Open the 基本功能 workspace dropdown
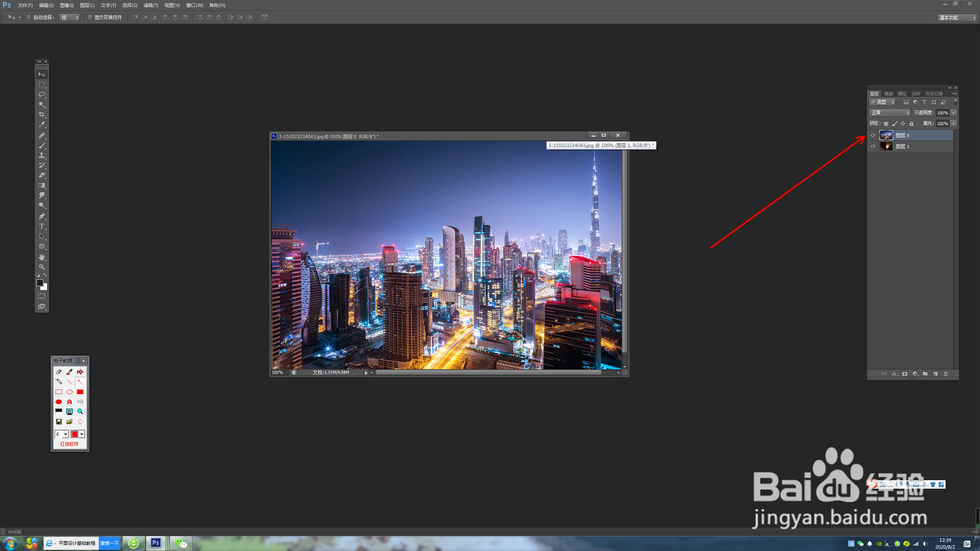 point(956,18)
